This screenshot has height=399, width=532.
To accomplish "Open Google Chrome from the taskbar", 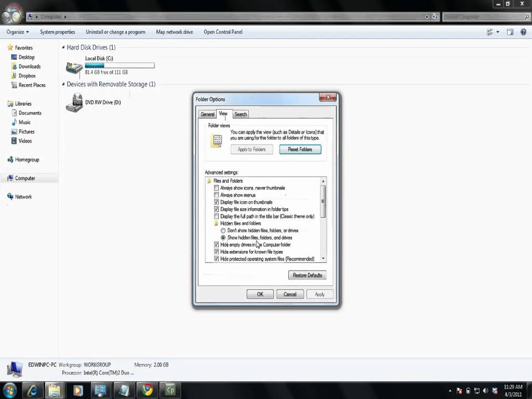I will pyautogui.click(x=147, y=390).
